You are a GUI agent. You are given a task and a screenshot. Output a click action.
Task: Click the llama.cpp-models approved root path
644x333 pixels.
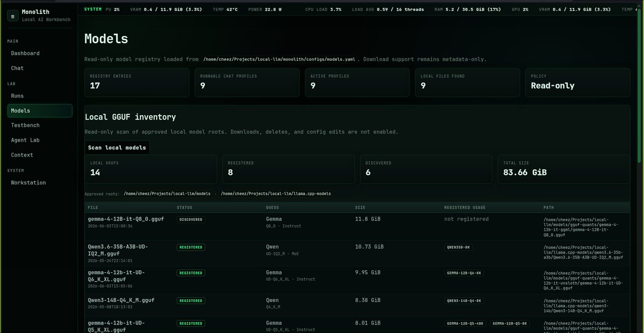click(x=276, y=193)
